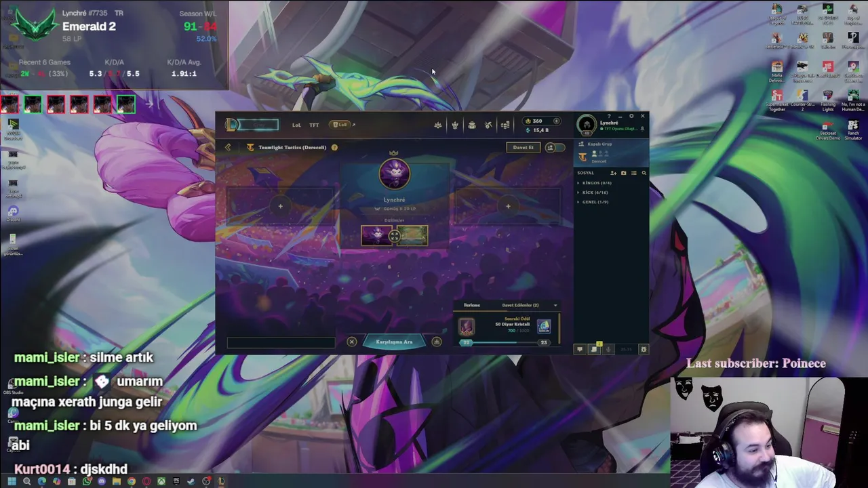Click the progress bar between level 22 and 23
Image resolution: width=868 pixels, height=488 pixels.
tap(505, 343)
